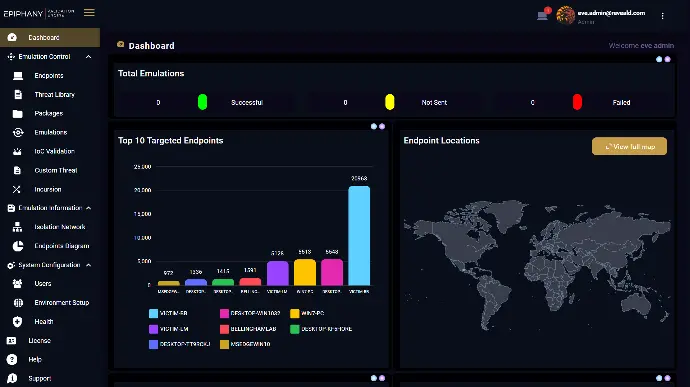
Task: Click the Incursion crossed-tools icon
Action: [x=17, y=189]
